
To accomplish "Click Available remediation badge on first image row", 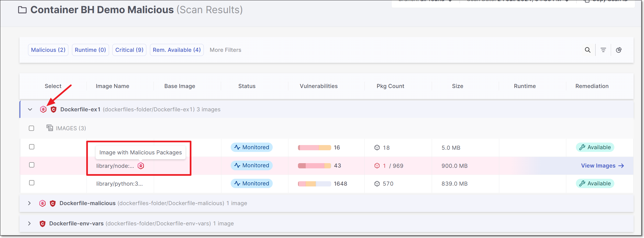I will (595, 147).
